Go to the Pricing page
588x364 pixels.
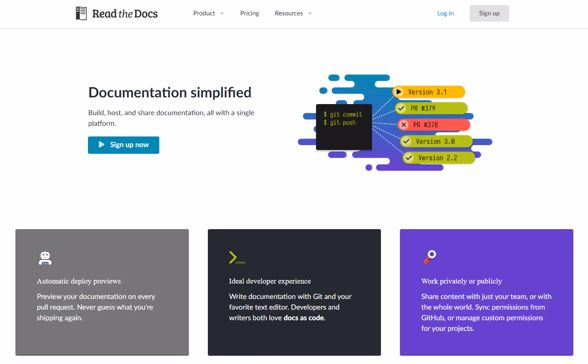(250, 13)
